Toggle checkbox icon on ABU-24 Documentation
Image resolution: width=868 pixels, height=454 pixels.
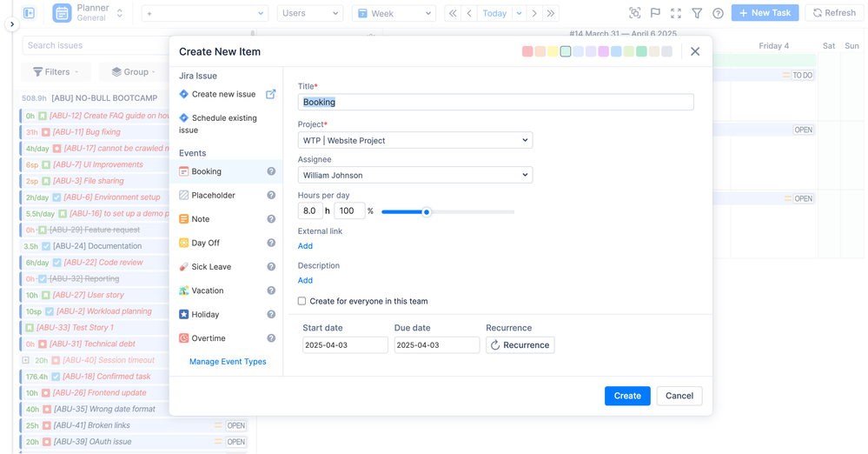(x=46, y=246)
